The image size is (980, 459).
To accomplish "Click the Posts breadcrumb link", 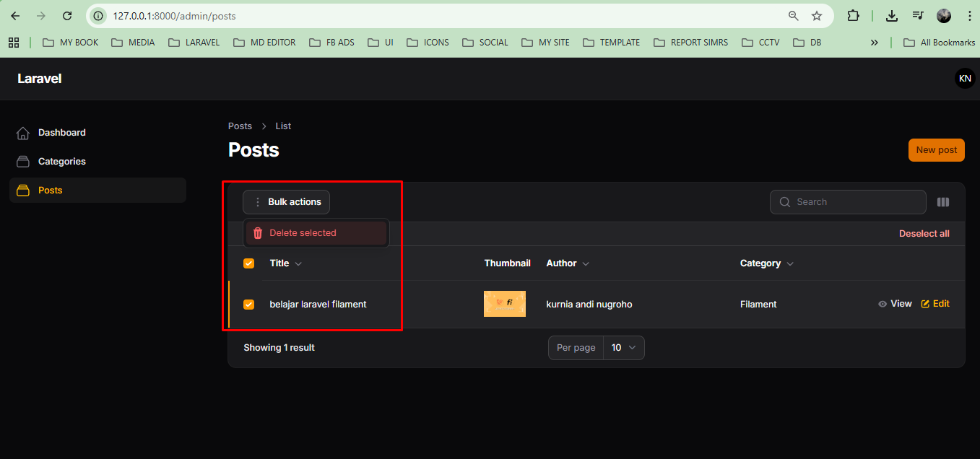I will 240,126.
